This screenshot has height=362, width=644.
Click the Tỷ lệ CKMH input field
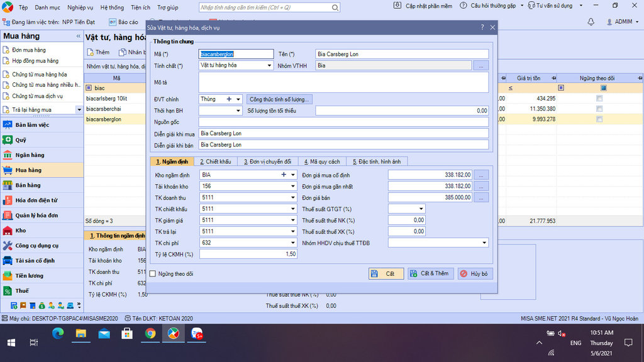[x=248, y=255]
